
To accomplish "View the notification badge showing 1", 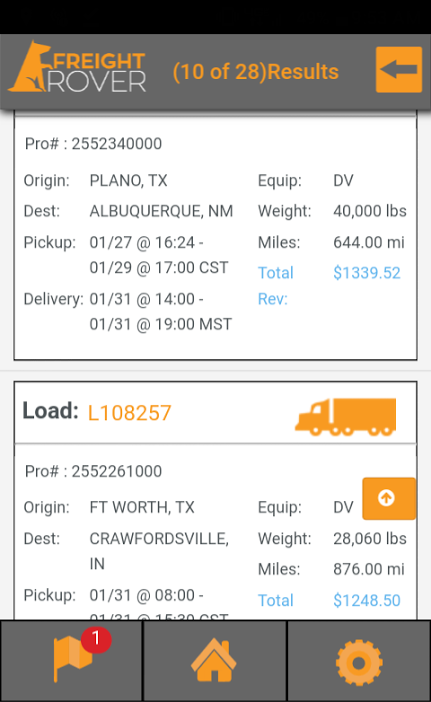I will pyautogui.click(x=96, y=639).
